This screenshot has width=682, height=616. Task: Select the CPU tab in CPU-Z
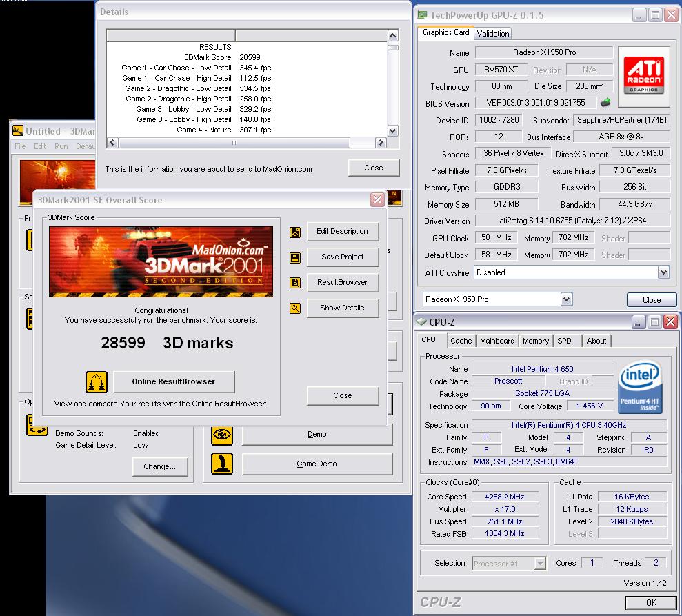pos(429,340)
